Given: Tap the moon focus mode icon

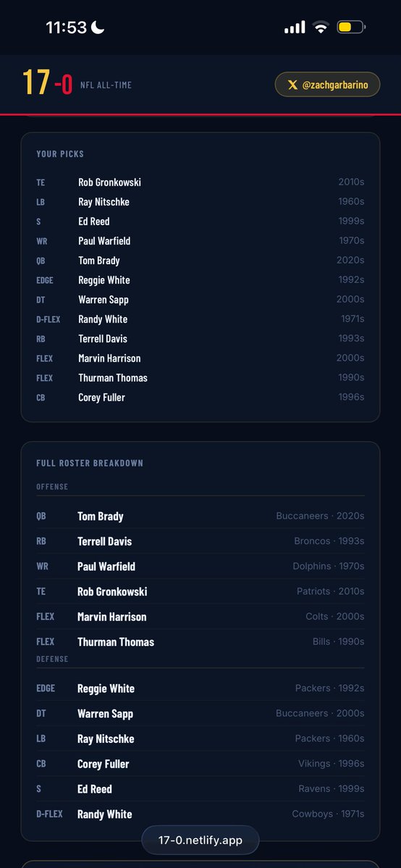Looking at the screenshot, I should click(x=98, y=27).
